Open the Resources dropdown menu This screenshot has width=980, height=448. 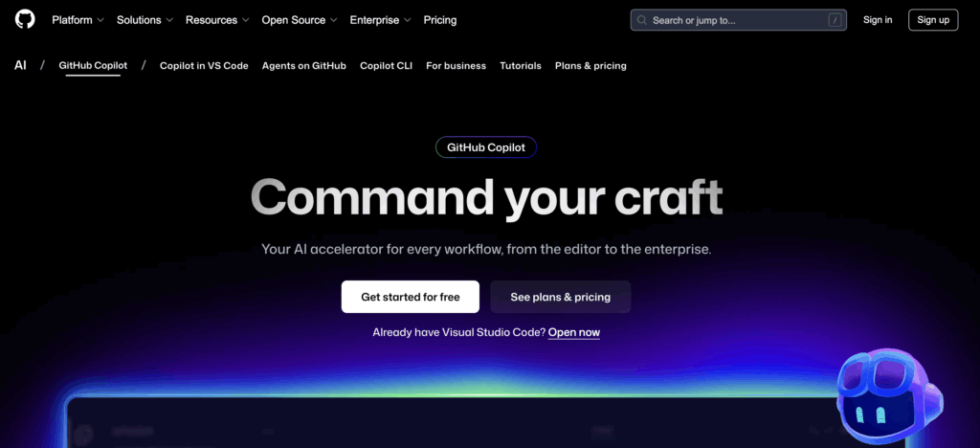pos(216,20)
